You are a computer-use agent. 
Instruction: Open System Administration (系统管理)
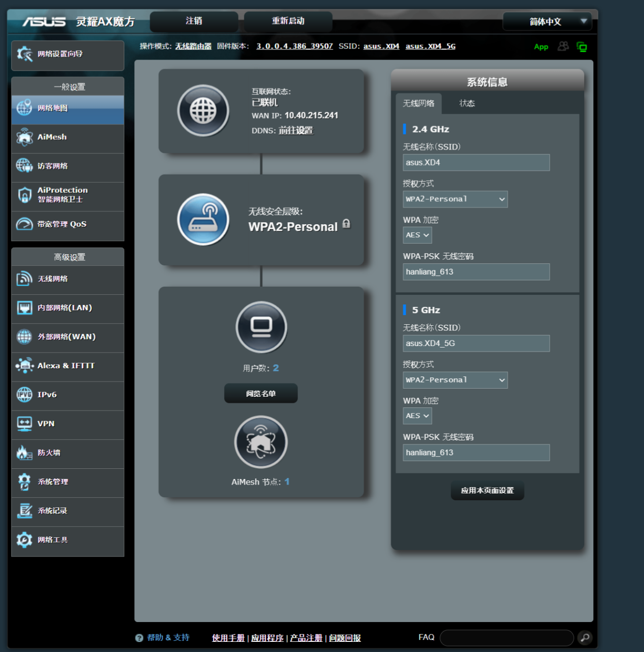click(67, 483)
